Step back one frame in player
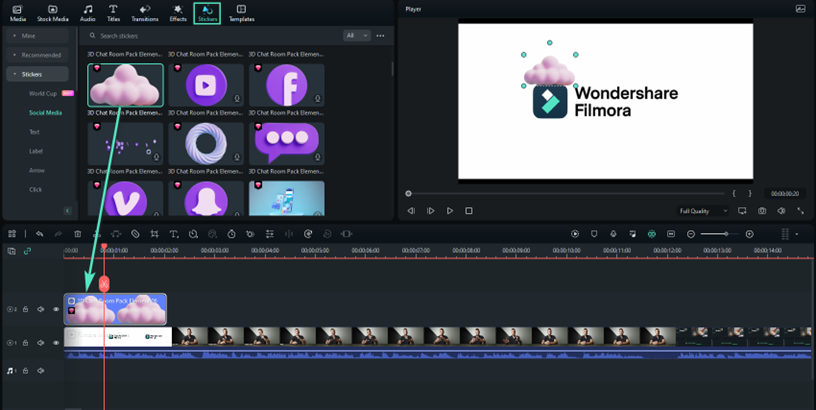 click(x=411, y=211)
